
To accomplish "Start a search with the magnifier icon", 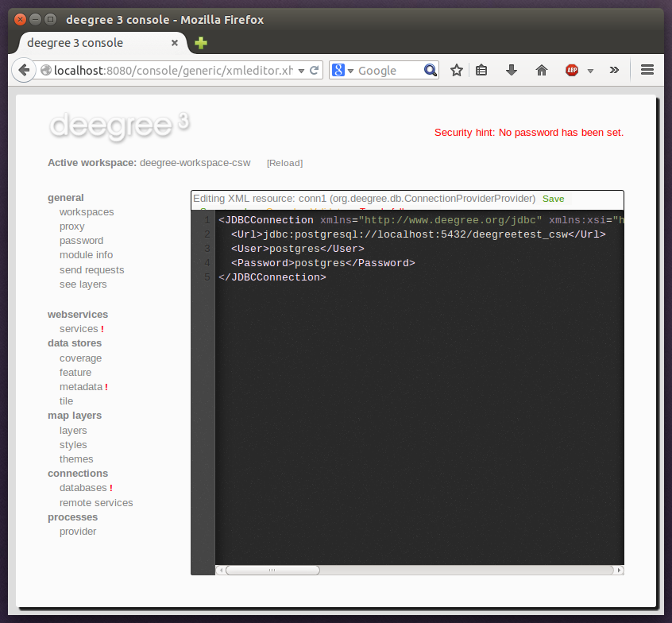I will 431,70.
